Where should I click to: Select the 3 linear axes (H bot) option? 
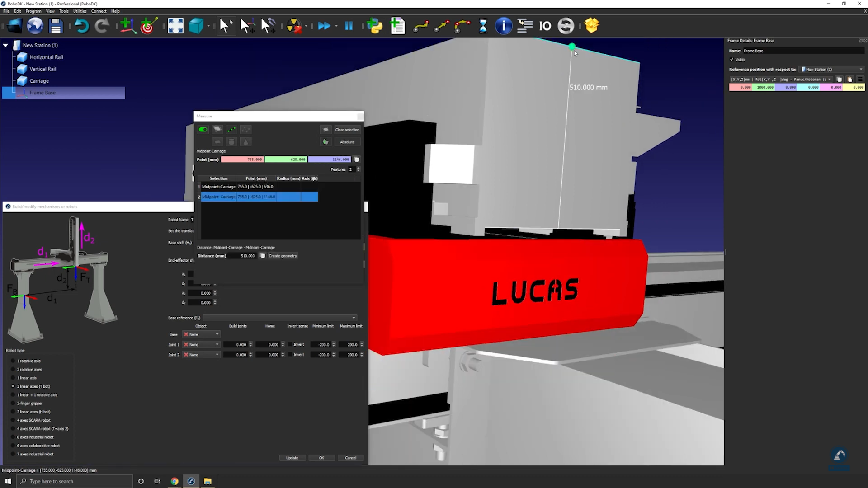pyautogui.click(x=13, y=412)
